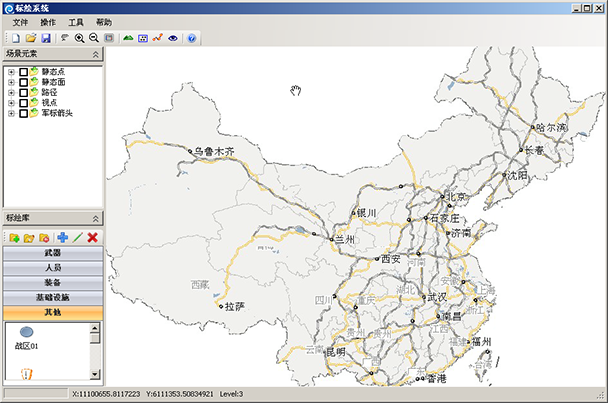This screenshot has width=608, height=403.
Task: Open the 工具 menu
Action: tap(76, 22)
